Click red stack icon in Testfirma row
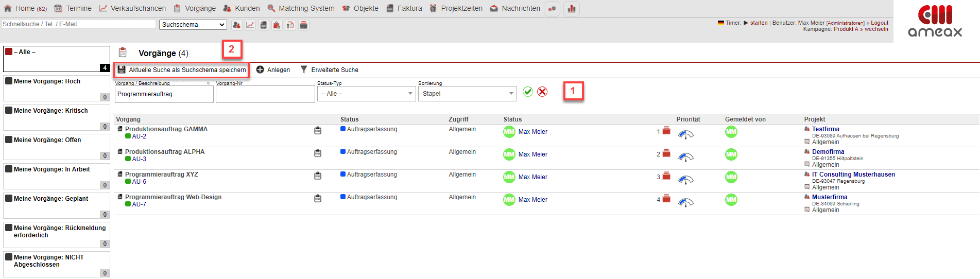The width and height of the screenshot is (980, 279). click(x=666, y=131)
